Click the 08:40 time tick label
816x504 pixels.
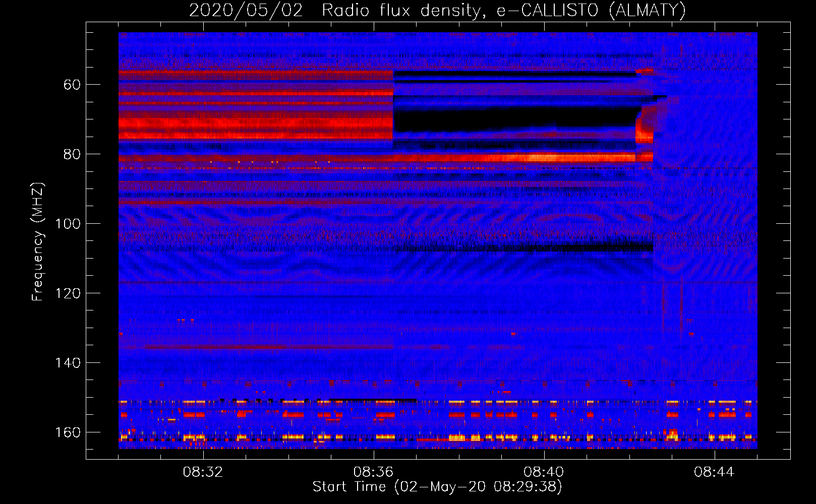click(544, 472)
